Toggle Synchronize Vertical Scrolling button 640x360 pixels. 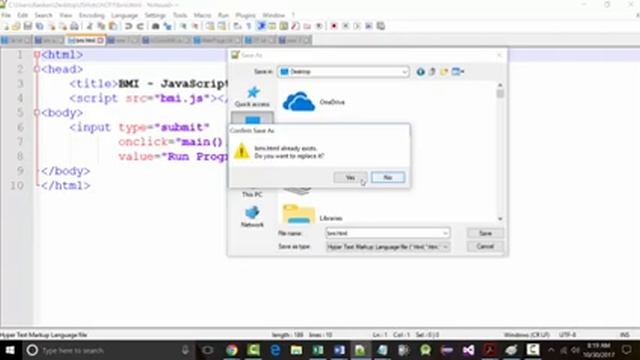(209, 26)
